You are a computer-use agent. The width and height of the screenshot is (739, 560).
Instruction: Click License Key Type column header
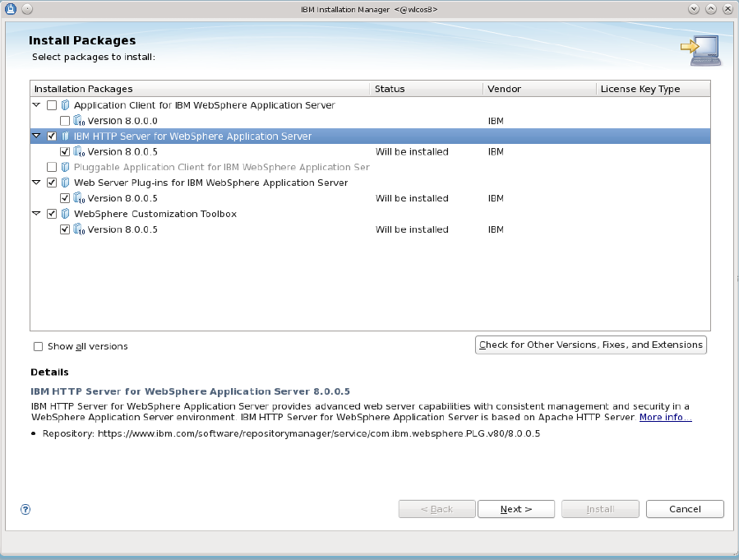coord(654,89)
